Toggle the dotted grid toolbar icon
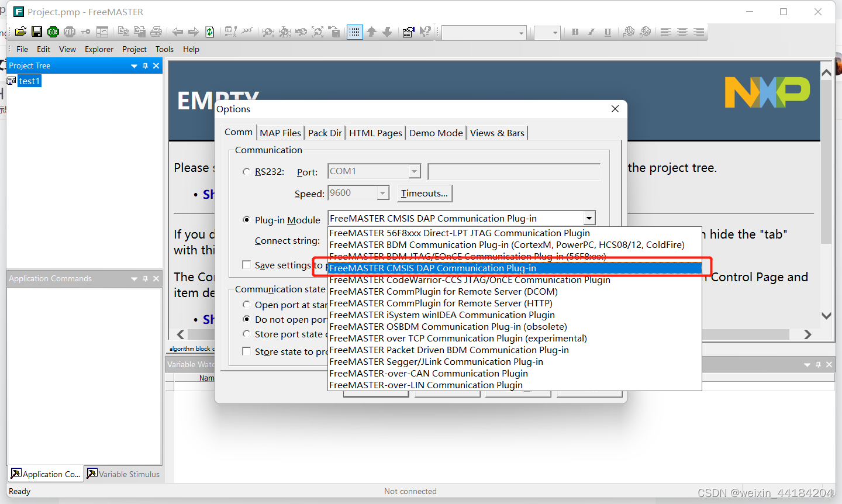 pos(355,32)
